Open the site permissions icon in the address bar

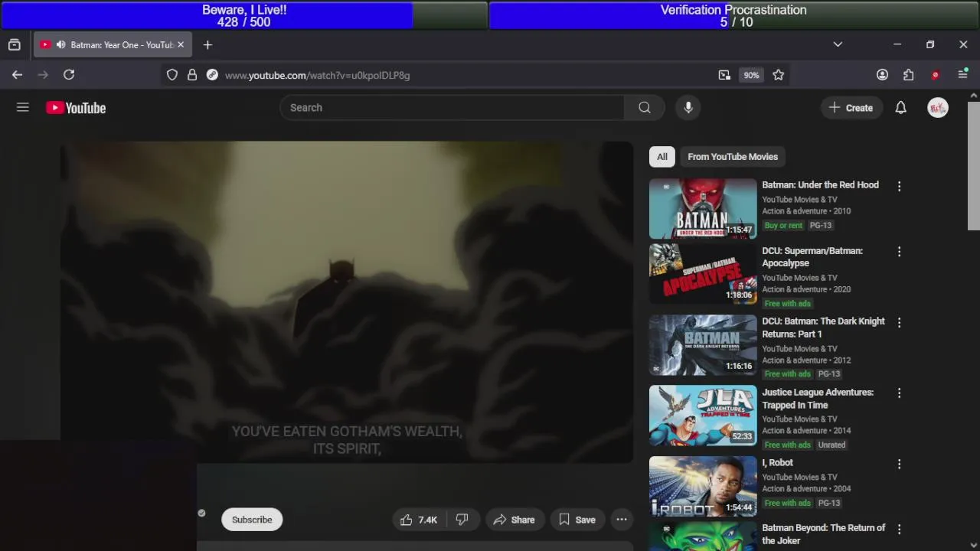click(x=212, y=75)
